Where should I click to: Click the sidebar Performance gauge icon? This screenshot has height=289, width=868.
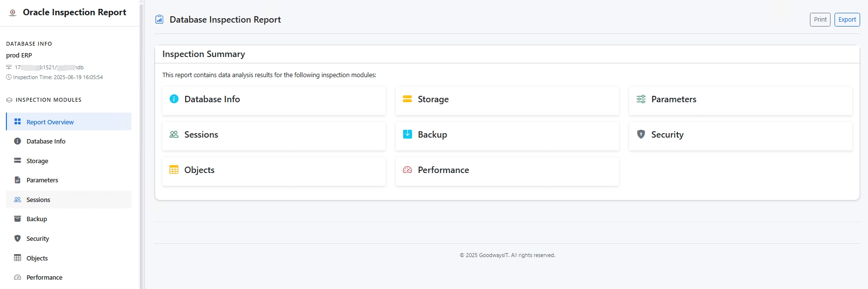point(18,277)
